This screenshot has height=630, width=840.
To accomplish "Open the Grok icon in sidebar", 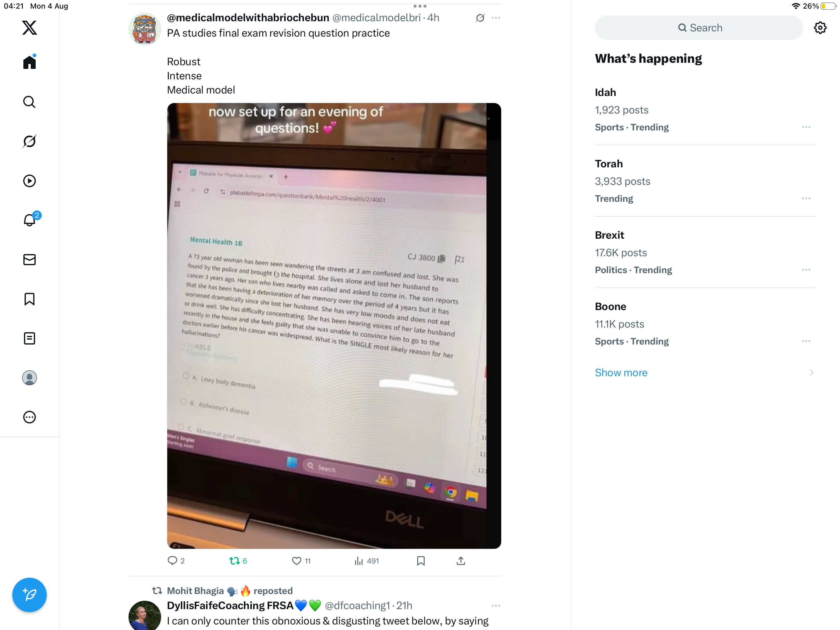I will tap(29, 142).
